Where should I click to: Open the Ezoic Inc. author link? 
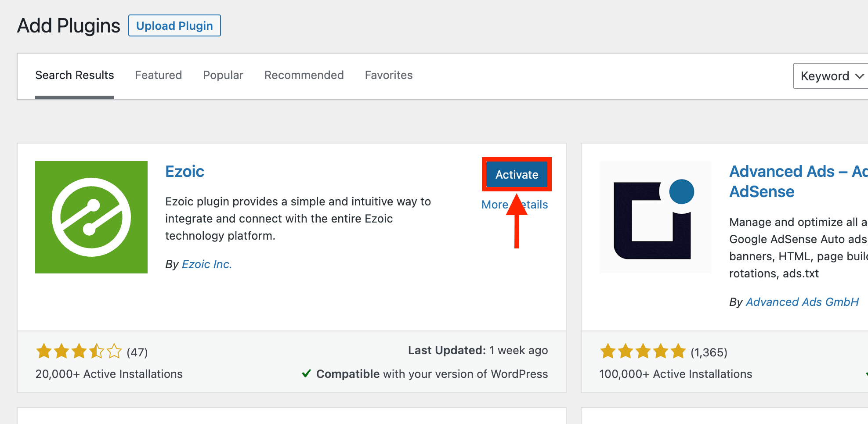tap(207, 264)
